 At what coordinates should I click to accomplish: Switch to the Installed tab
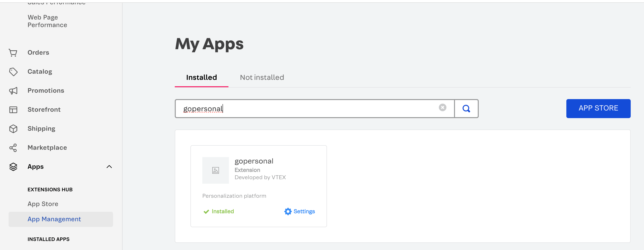pyautogui.click(x=202, y=77)
